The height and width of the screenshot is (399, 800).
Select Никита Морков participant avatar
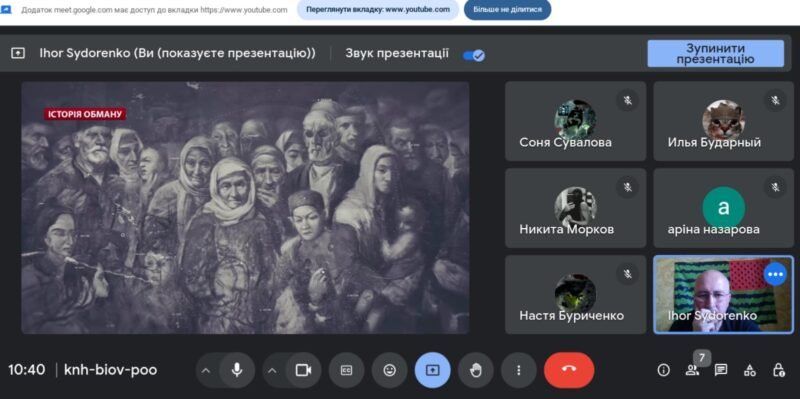[576, 207]
